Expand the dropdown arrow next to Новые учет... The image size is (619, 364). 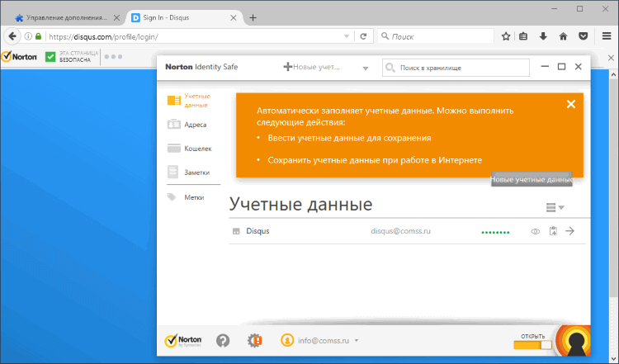(x=366, y=69)
